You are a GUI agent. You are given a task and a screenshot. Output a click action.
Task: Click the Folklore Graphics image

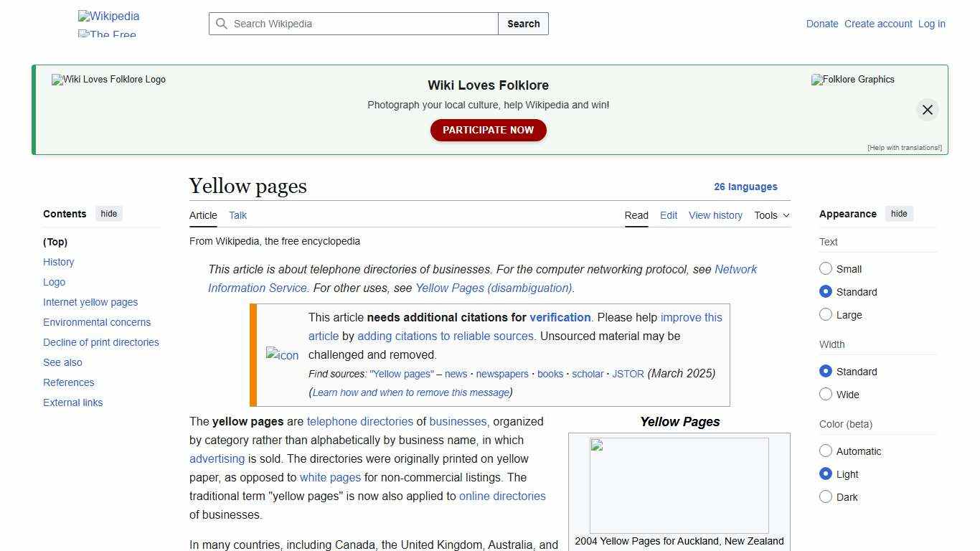[x=852, y=80]
